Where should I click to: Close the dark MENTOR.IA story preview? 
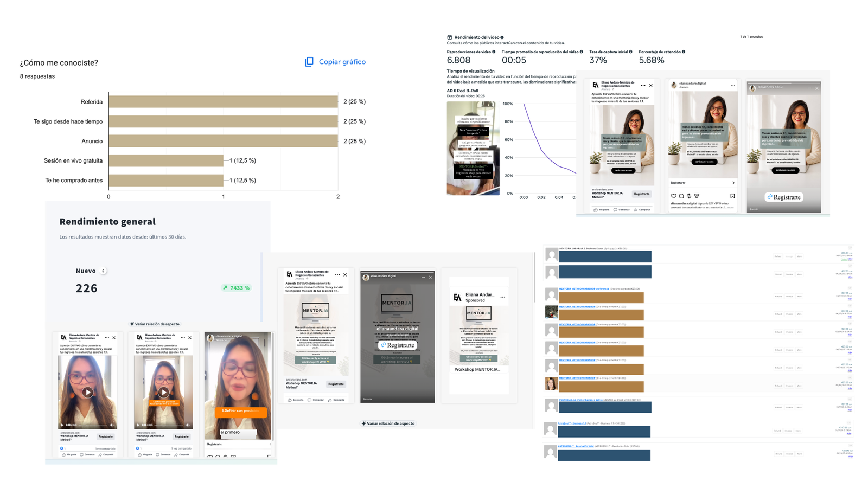431,278
